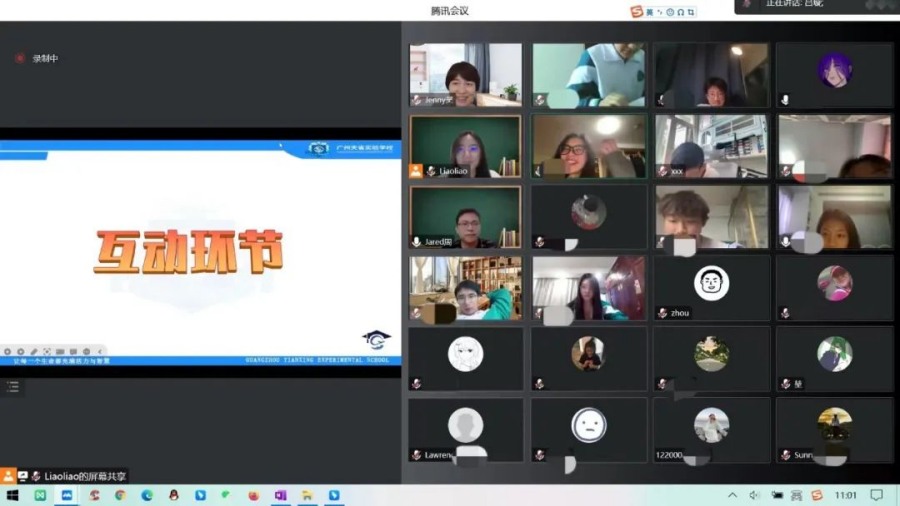The width and height of the screenshot is (900, 506).
Task: Open File Explorer from the taskbar
Action: [x=307, y=495]
